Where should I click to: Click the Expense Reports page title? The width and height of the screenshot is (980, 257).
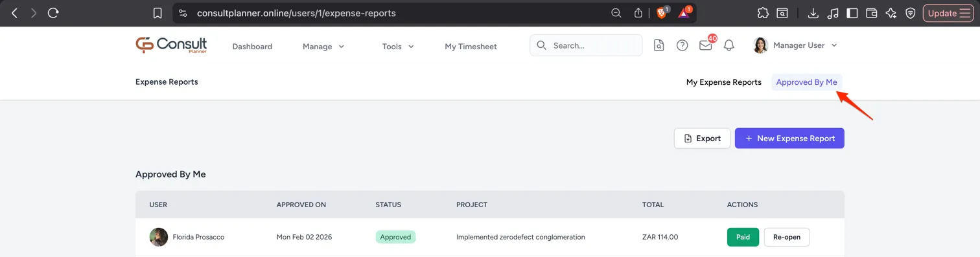(167, 82)
